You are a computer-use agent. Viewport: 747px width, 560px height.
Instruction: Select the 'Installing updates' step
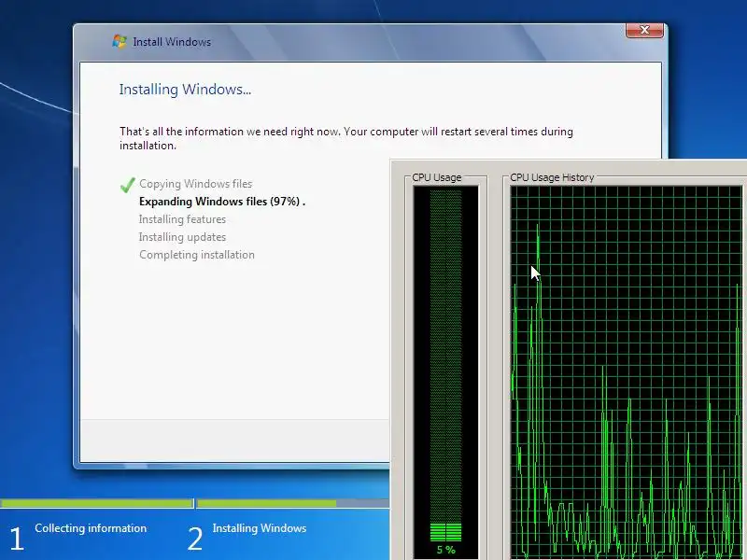pos(182,237)
